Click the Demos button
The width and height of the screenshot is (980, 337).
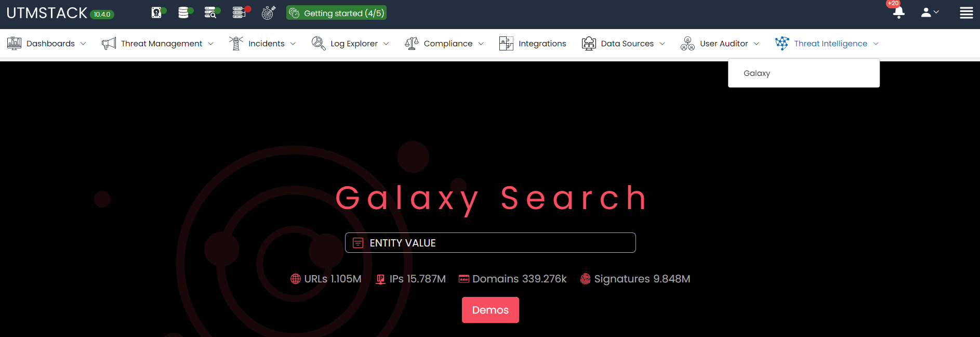491,310
